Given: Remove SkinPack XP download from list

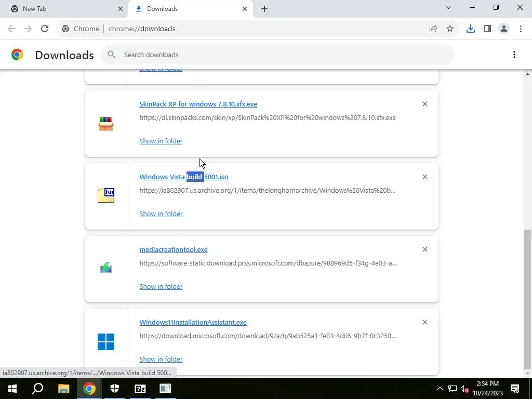Looking at the screenshot, I should click(x=425, y=104).
